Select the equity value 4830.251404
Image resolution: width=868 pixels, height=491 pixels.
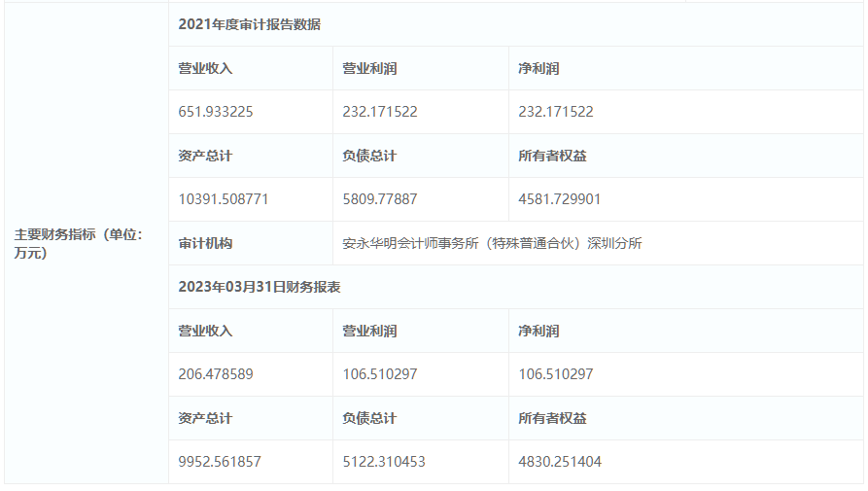560,462
